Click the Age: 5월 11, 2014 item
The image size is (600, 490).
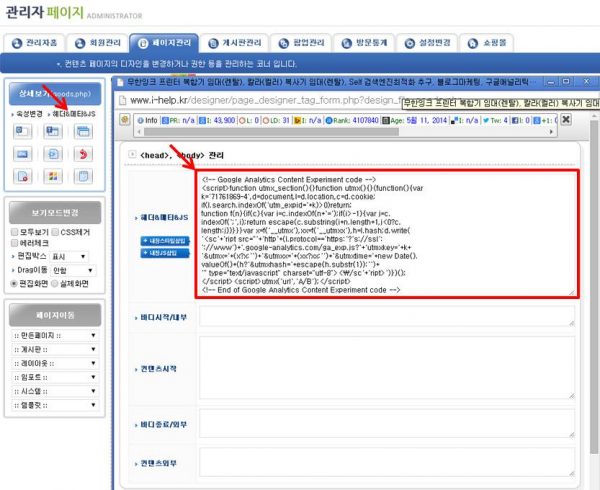click(415, 120)
